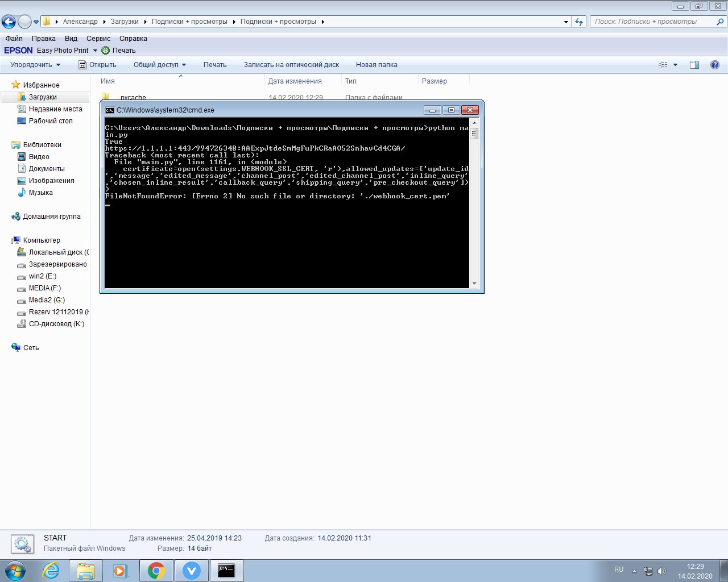This screenshot has height=582, width=728.
Task: Open the Музыка library
Action: 40,193
